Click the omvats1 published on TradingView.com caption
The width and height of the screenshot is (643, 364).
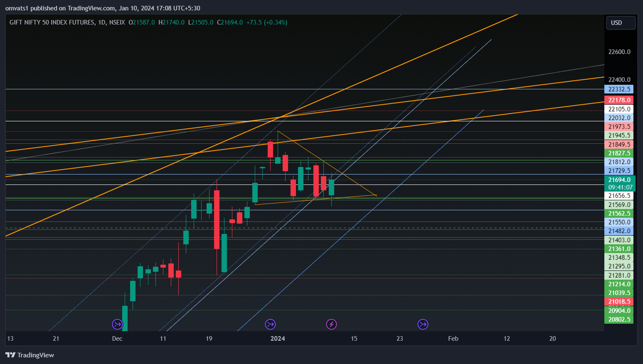pyautogui.click(x=103, y=8)
